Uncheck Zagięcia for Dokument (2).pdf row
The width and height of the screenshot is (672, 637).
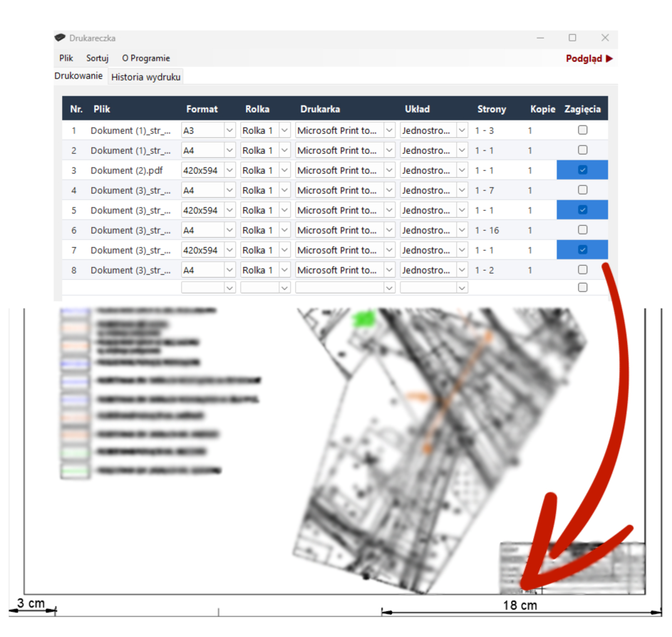(x=582, y=170)
